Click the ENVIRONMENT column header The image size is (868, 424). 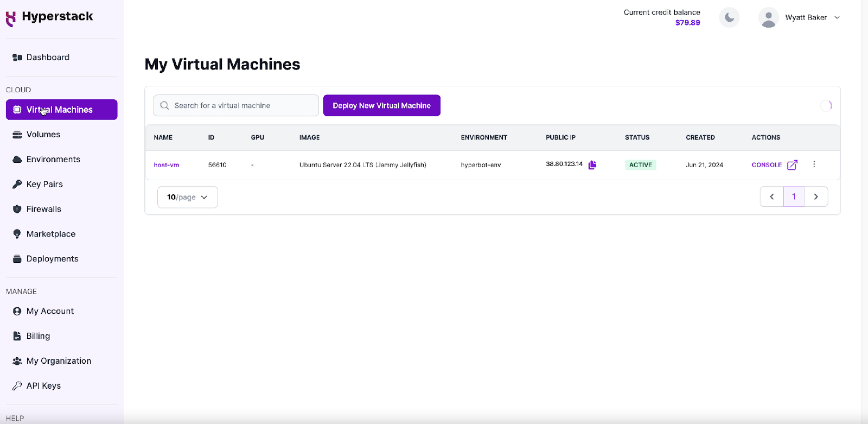(x=484, y=137)
